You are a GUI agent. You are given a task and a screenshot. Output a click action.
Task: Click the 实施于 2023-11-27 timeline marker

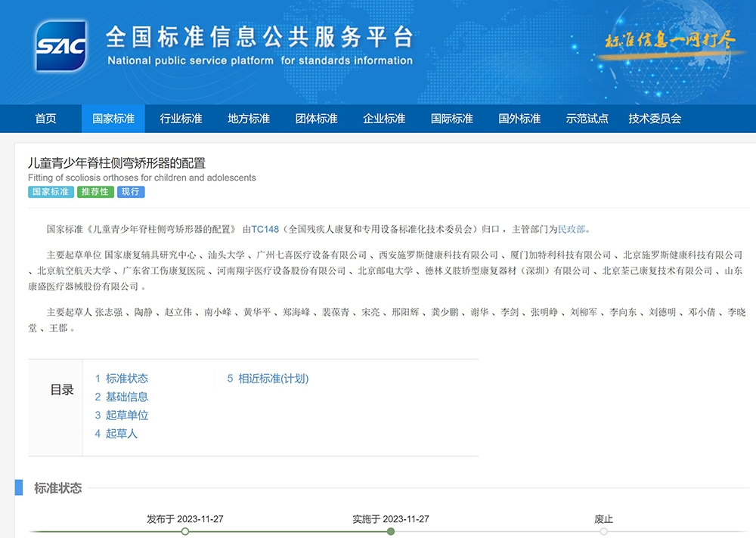391,531
